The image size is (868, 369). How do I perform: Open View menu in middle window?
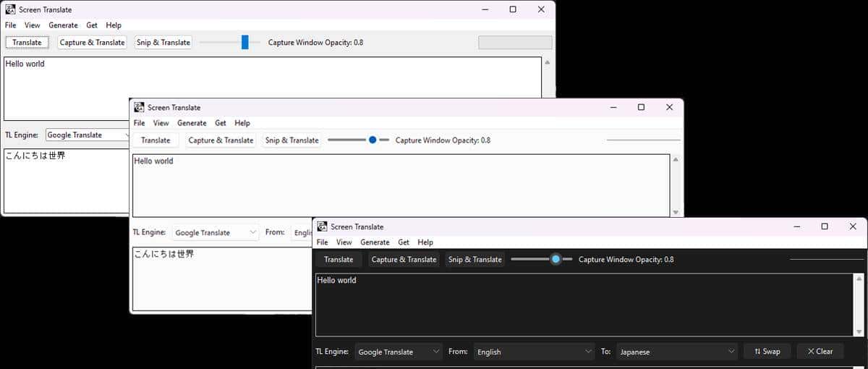pos(161,123)
